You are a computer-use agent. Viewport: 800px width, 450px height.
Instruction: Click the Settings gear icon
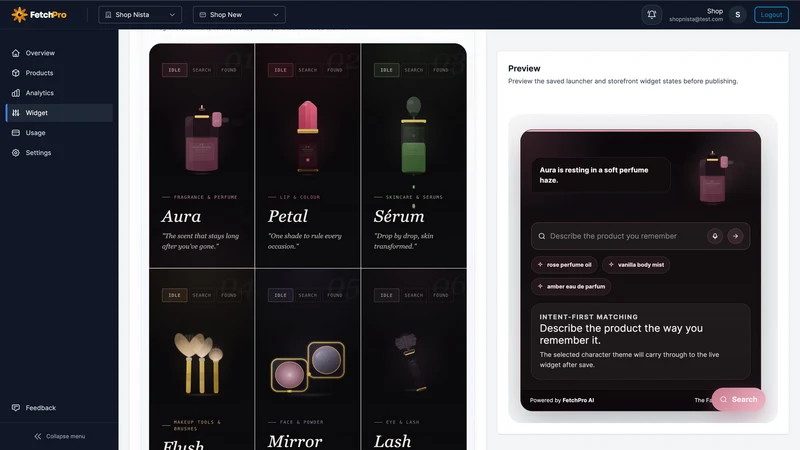pos(16,153)
